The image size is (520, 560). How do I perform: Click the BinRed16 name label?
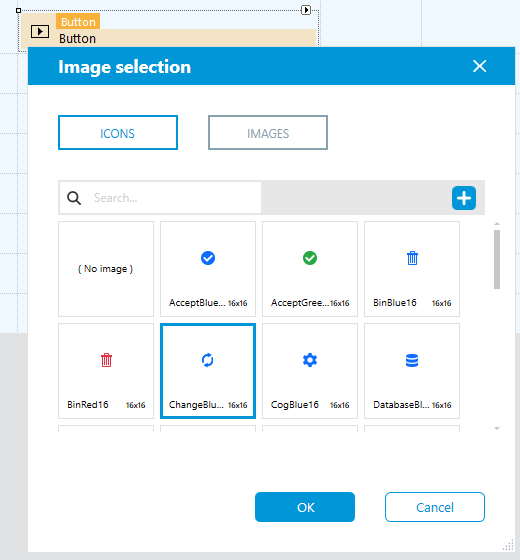88,405
